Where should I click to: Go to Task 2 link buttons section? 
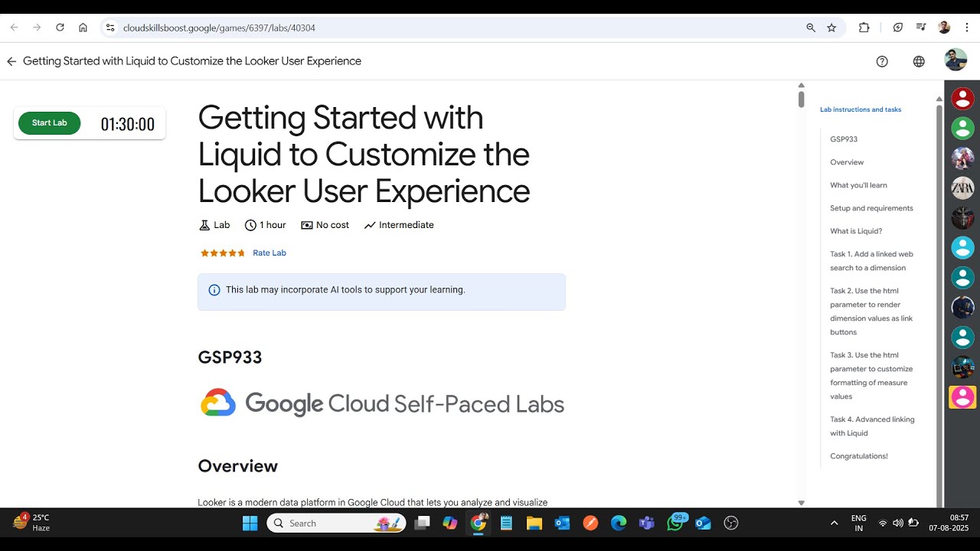(871, 311)
